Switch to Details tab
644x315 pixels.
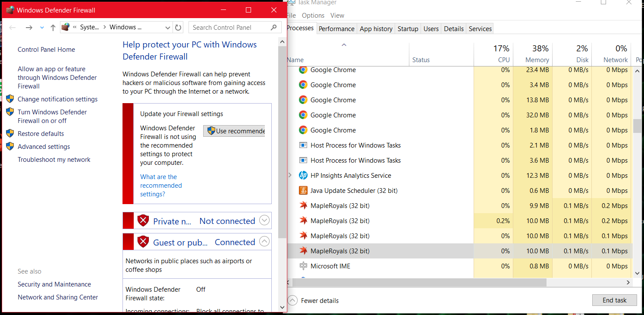(454, 29)
